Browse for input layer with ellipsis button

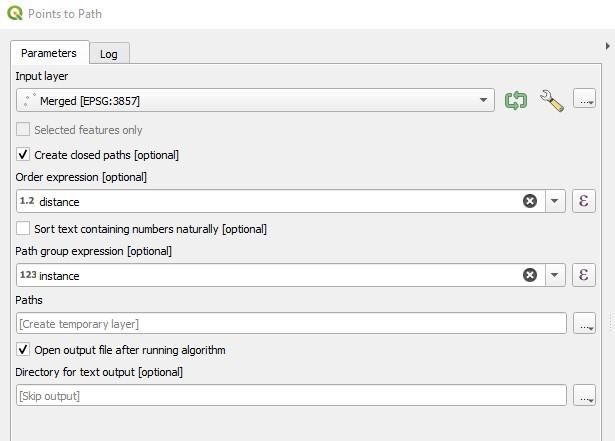[585, 100]
